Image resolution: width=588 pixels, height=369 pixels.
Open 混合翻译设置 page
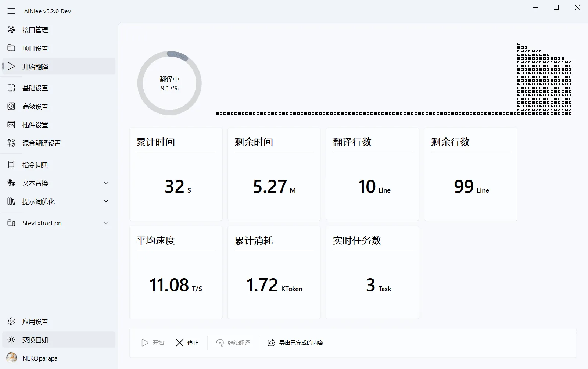pos(59,143)
